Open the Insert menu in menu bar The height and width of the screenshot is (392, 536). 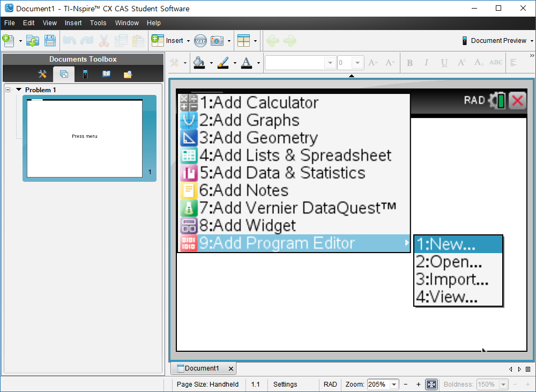tap(73, 23)
